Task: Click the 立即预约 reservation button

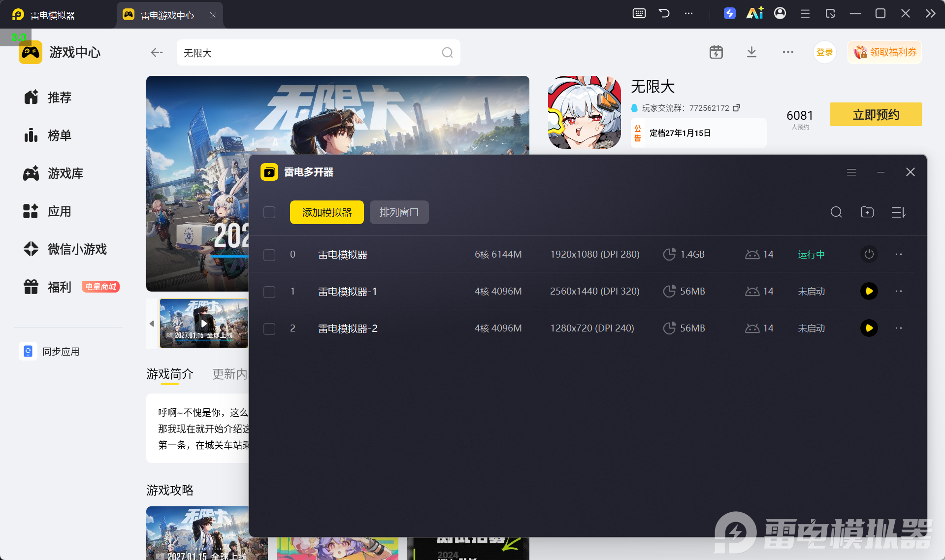Action: 876,114
